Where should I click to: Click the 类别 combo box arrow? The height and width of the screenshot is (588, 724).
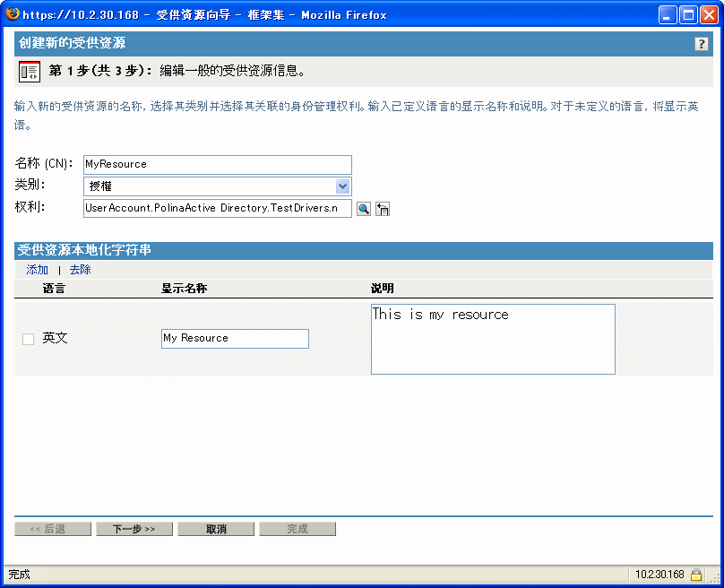click(343, 186)
